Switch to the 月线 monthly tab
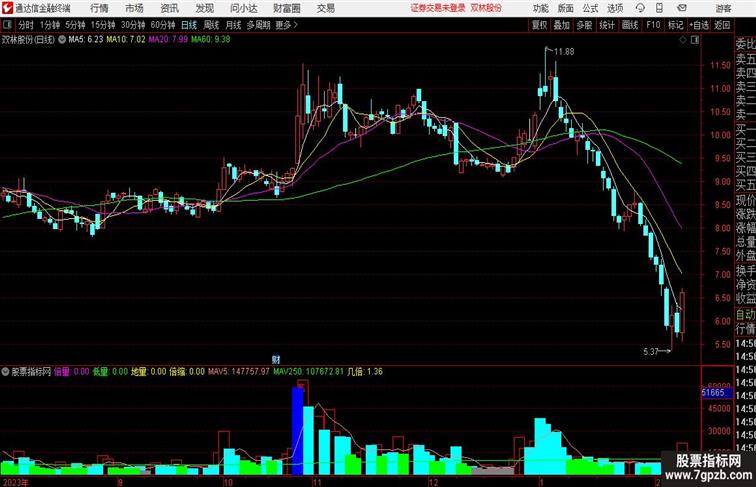Viewport: 756px width, 487px height. [x=233, y=25]
